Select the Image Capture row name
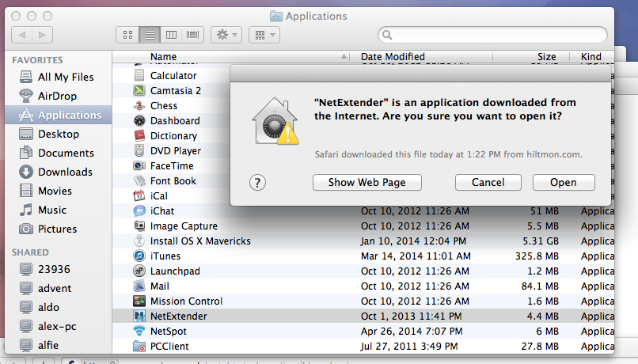Image resolution: width=638 pixels, height=364 pixels. point(184,226)
